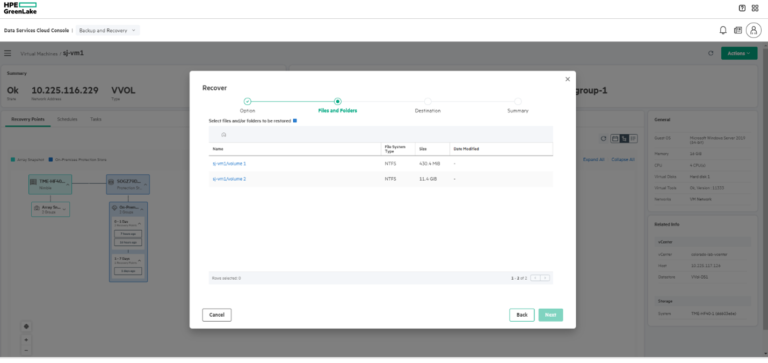Refresh the sj-vm1 page beside Actions button
The width and height of the screenshot is (768, 363).
pos(711,53)
